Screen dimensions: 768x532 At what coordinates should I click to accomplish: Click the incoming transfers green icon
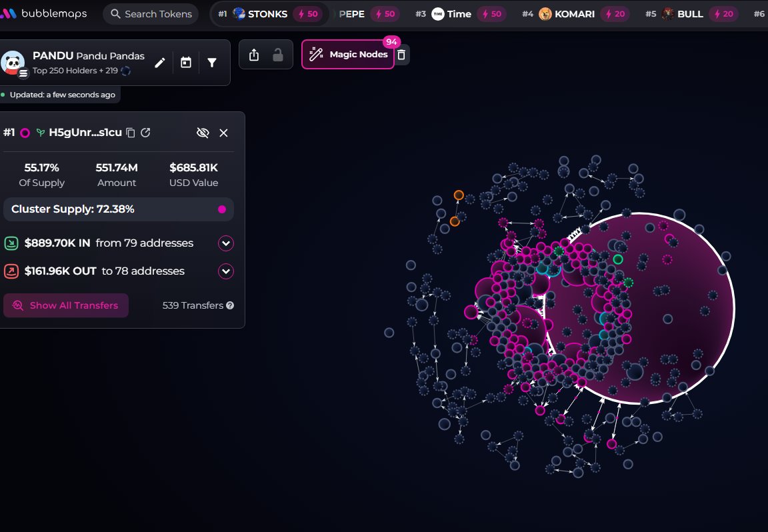(11, 243)
